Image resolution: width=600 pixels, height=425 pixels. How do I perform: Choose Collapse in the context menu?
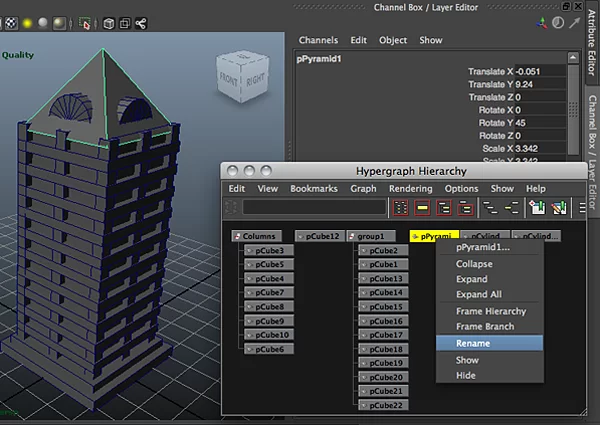click(x=489, y=264)
